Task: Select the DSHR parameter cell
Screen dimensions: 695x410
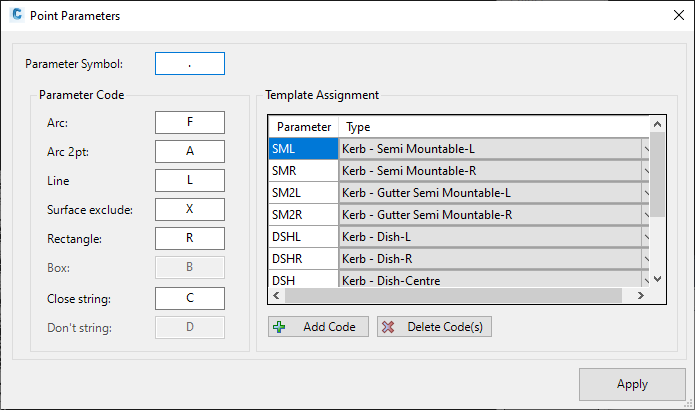Action: tap(303, 259)
